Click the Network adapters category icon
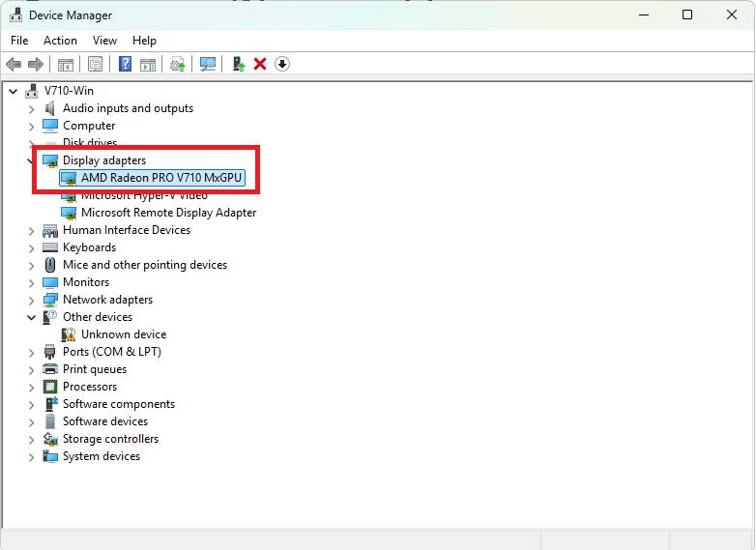Viewport: 756px width, 550px height. click(x=50, y=300)
